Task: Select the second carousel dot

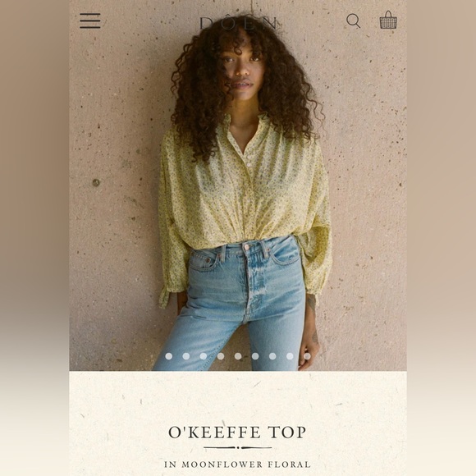Action: (x=186, y=356)
